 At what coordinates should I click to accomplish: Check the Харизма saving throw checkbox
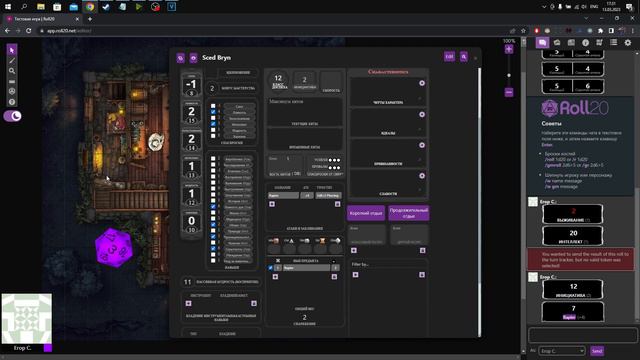pos(213,136)
